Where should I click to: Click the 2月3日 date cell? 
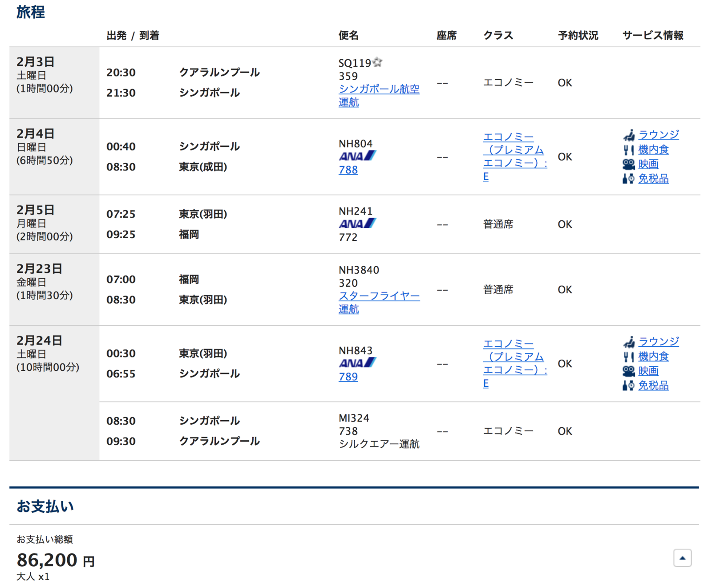[x=54, y=83]
